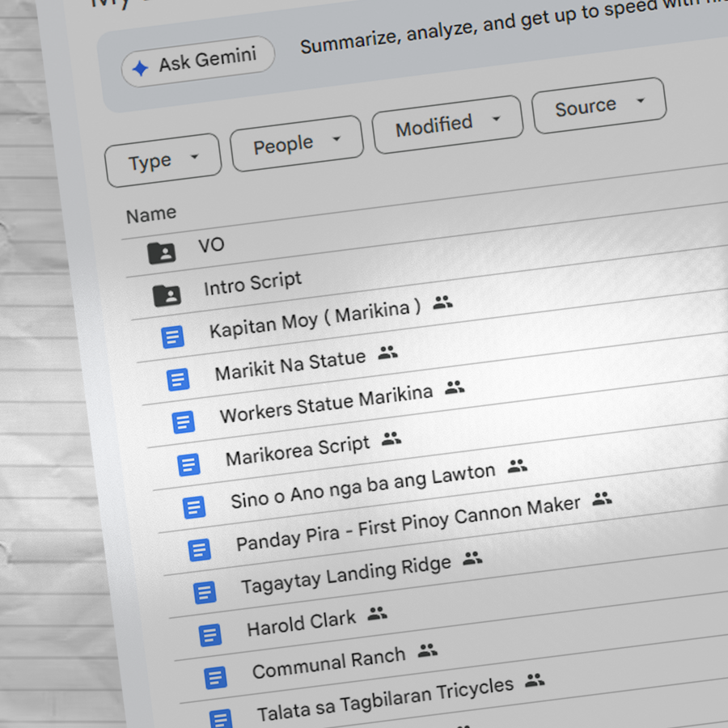
Task: Click the shared people icon next to Harold Clark
Action: click(378, 613)
